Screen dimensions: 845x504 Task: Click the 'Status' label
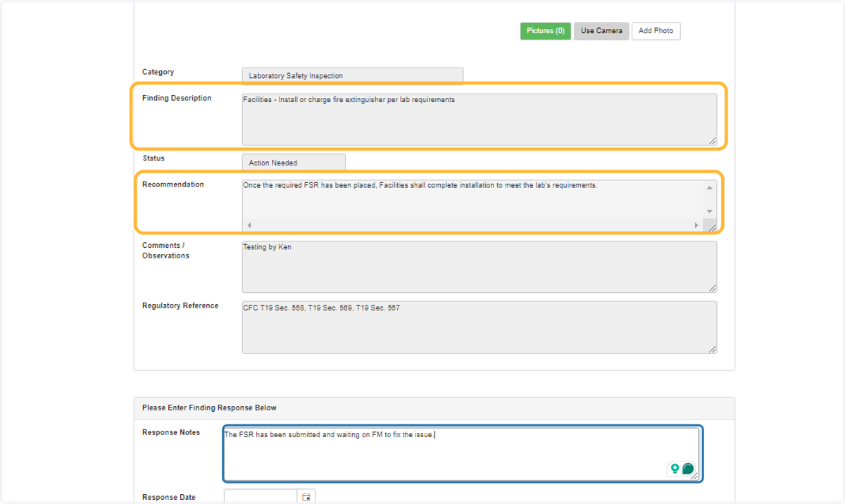[154, 158]
